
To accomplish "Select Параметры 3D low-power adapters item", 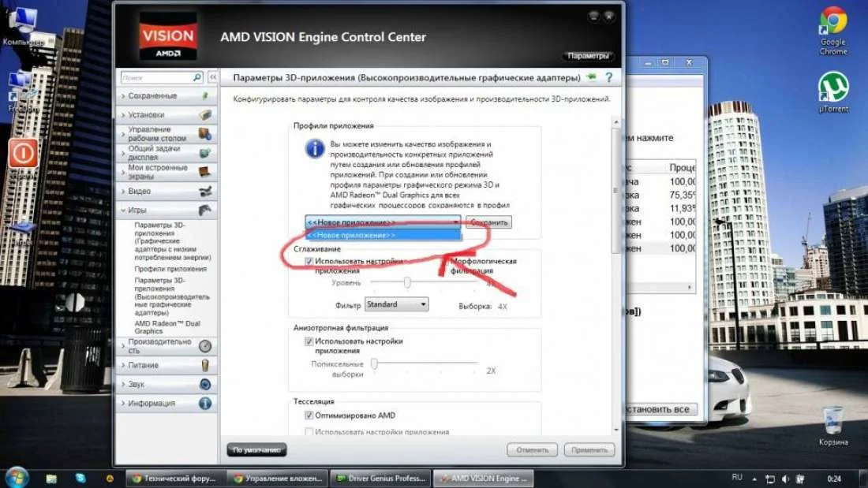I will (173, 241).
